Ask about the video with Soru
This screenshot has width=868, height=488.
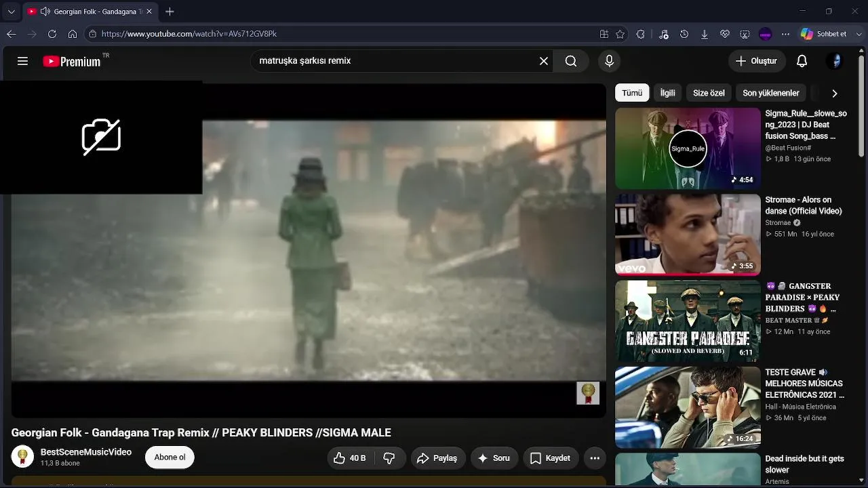click(x=494, y=458)
